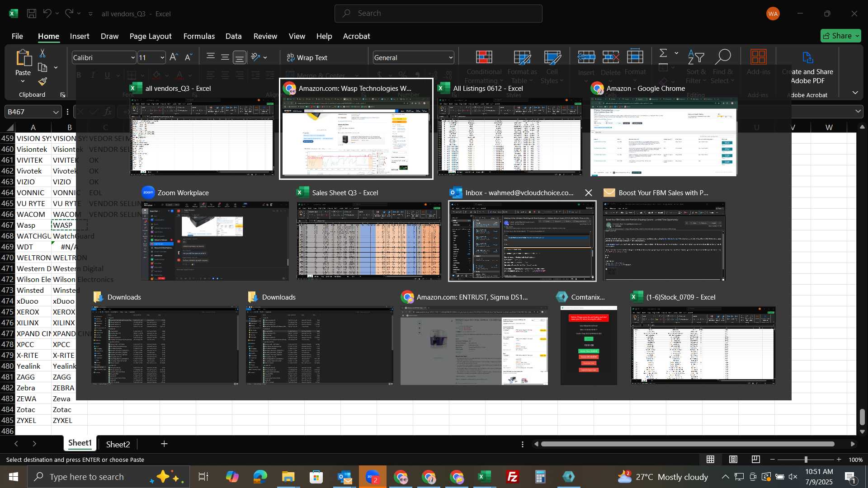Switch to Sheet2 tab
Image resolution: width=868 pixels, height=488 pixels.
click(x=118, y=444)
